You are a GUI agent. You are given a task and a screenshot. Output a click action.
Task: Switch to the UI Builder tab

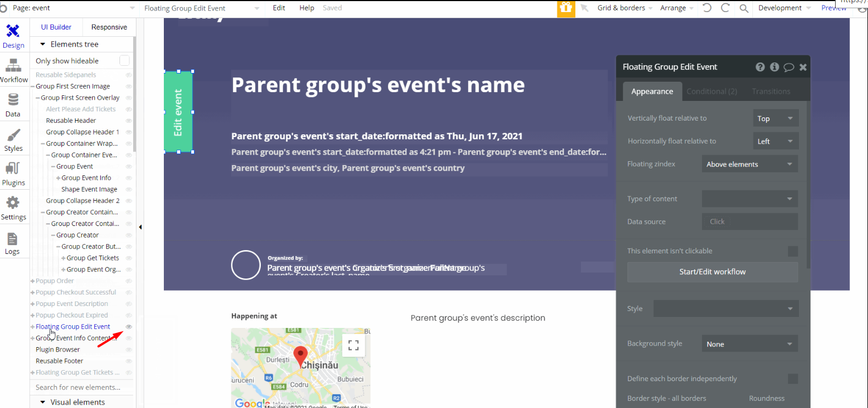pos(56,27)
